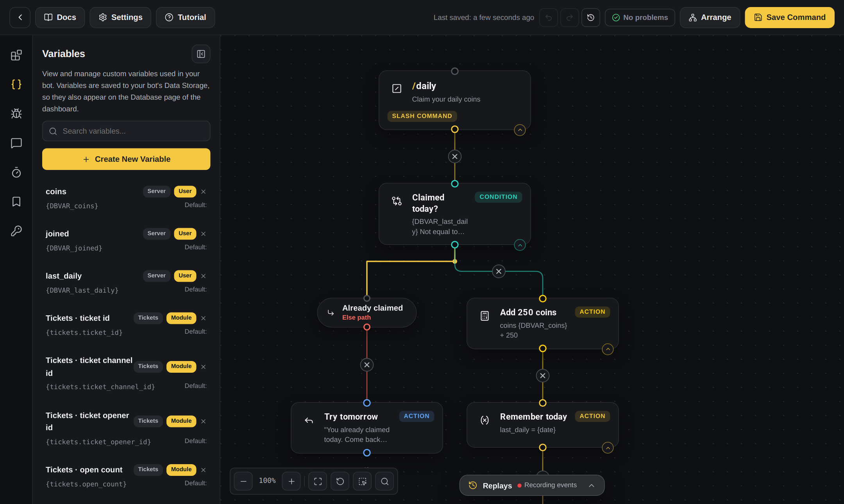
Task: Redo the last change
Action: coord(570,18)
